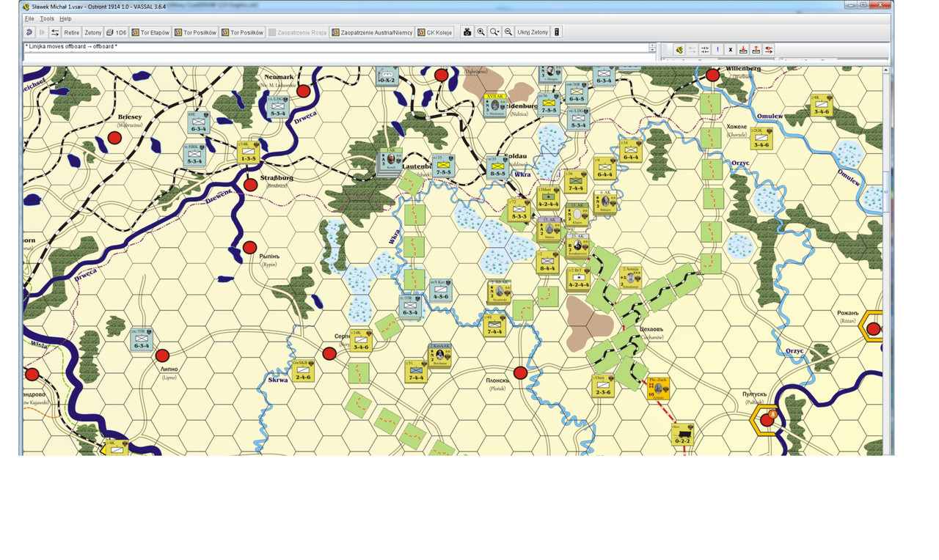Click the red town marker at Briesey
939x560 pixels.
tap(114, 138)
